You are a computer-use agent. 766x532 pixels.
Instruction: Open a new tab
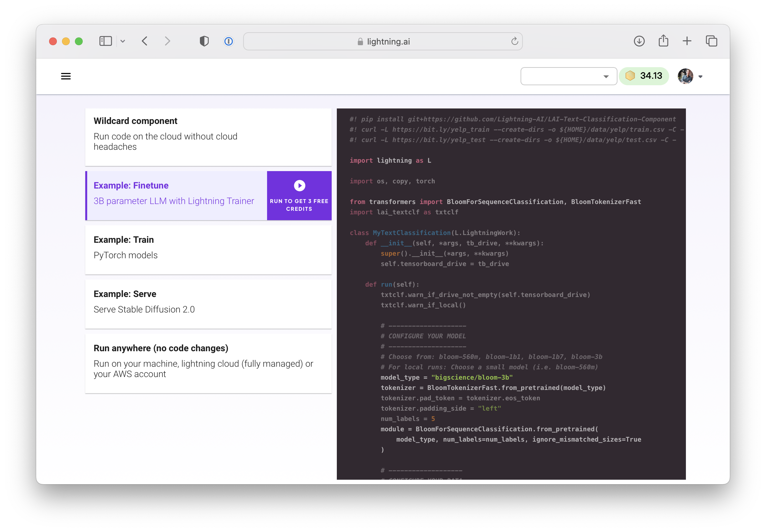coord(687,41)
